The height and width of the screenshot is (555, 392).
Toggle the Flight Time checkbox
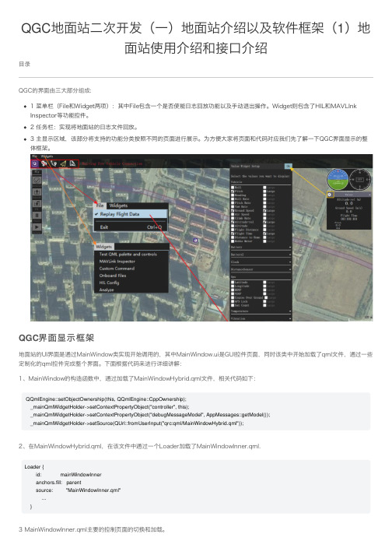(233, 234)
